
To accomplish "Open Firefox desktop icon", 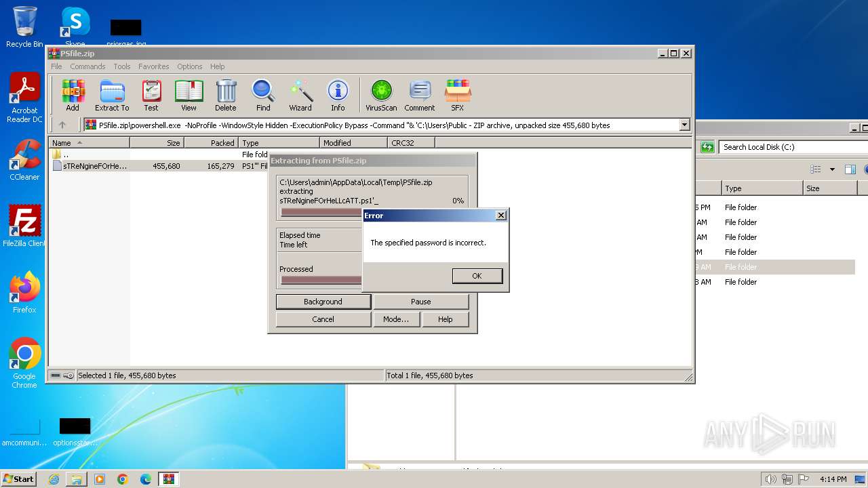I will coord(24,293).
